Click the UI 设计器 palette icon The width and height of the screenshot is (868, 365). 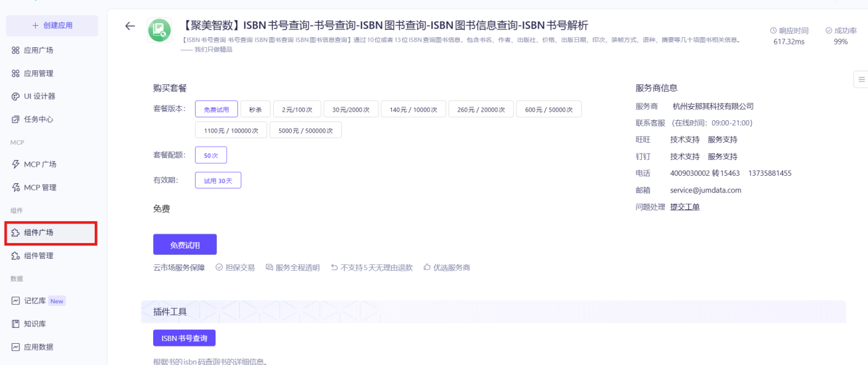tap(16, 96)
